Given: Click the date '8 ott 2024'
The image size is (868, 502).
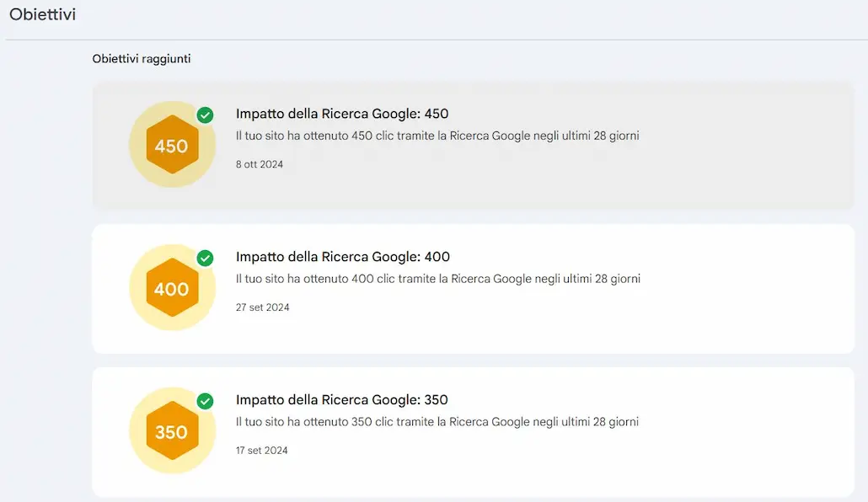Looking at the screenshot, I should click(x=259, y=164).
